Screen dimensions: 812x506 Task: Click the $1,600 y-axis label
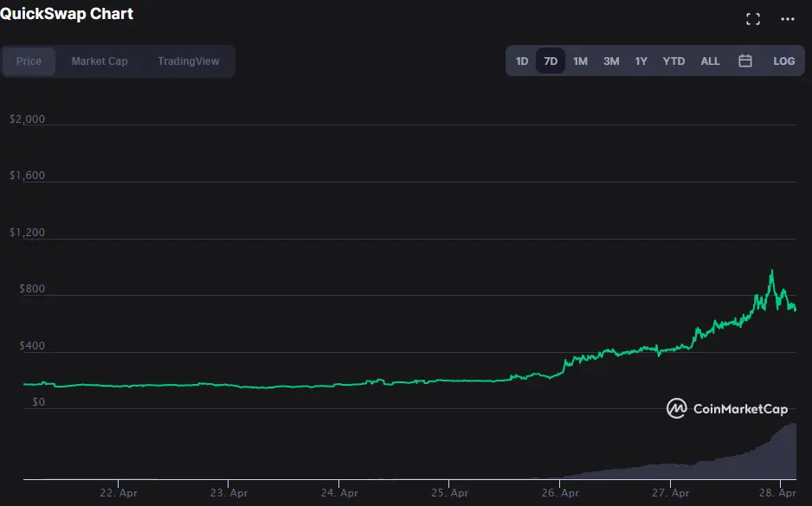[27, 176]
